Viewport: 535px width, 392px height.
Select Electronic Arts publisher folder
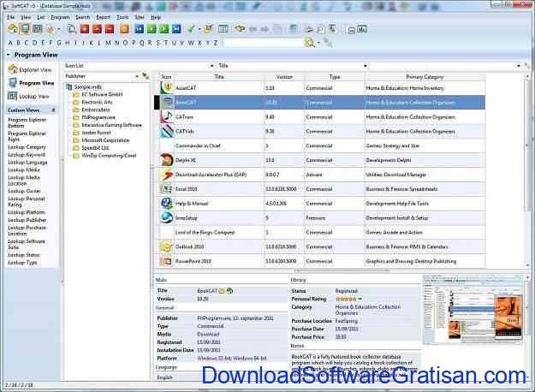pyautogui.click(x=92, y=102)
